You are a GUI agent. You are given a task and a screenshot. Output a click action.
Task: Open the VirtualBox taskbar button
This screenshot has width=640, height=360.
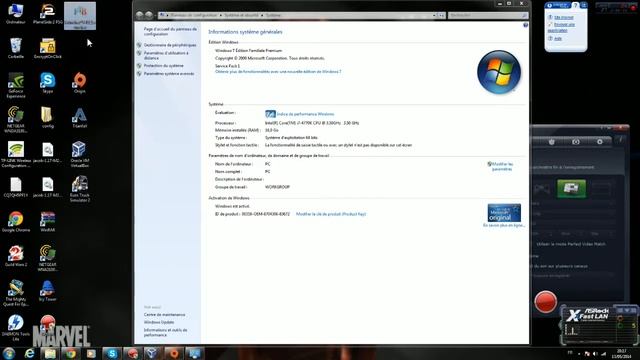click(153, 353)
